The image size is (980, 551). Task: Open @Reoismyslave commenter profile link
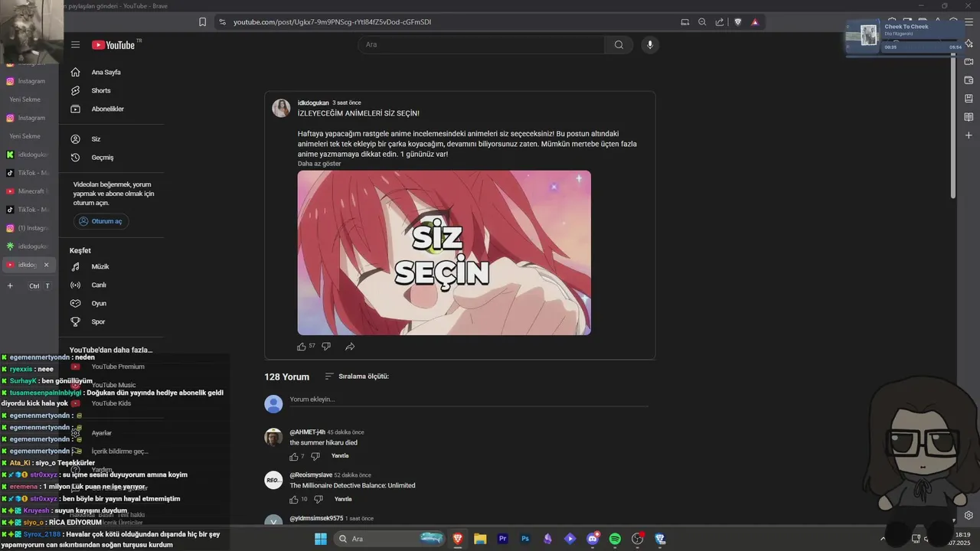coord(311,475)
